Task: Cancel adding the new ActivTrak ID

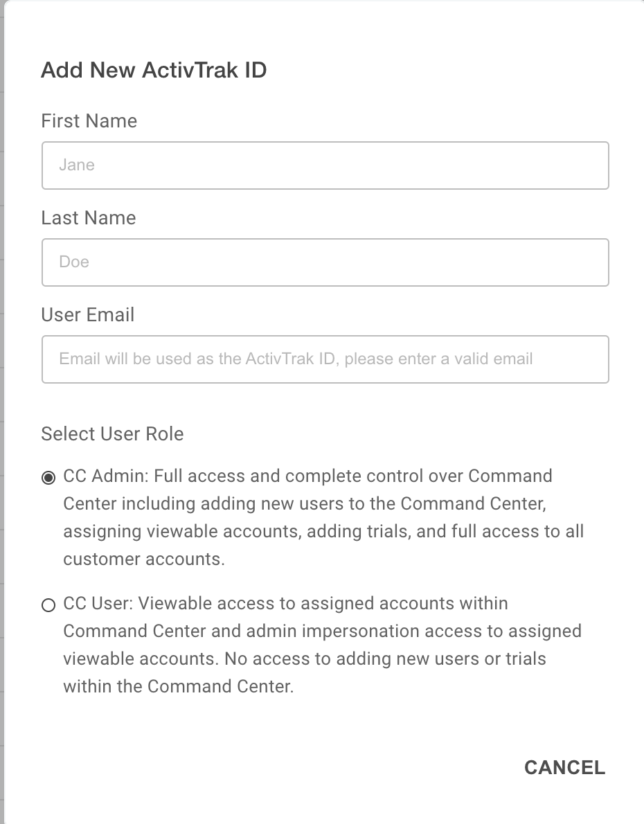Action: 564,768
